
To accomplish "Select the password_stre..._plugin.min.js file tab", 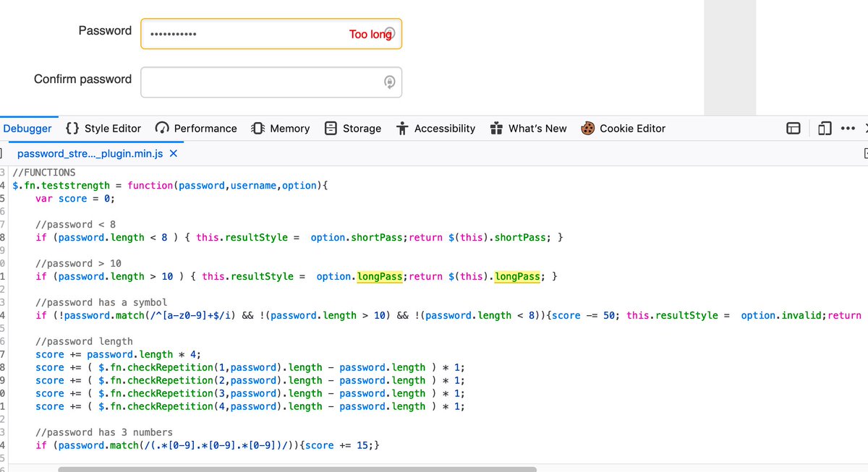I will point(90,153).
